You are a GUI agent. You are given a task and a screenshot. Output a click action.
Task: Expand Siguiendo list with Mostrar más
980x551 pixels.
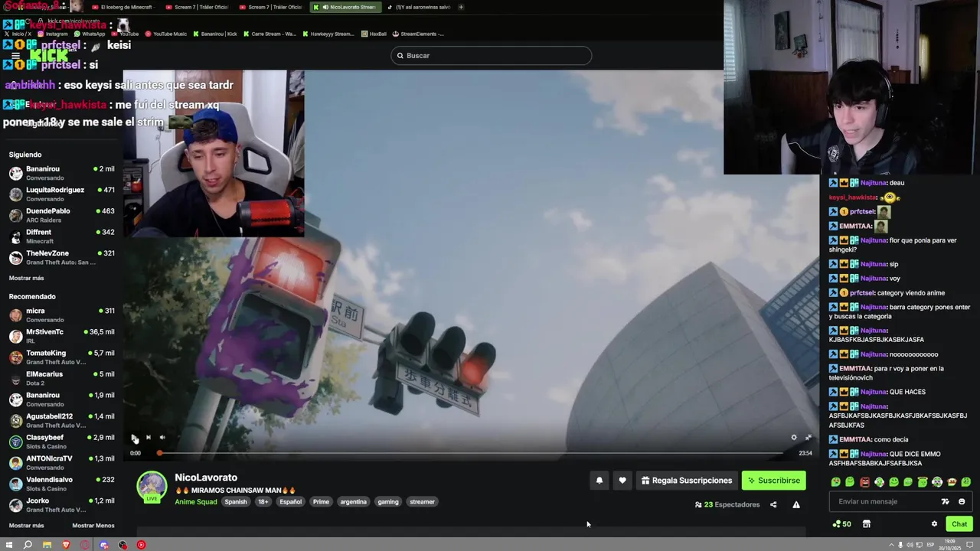coord(26,279)
